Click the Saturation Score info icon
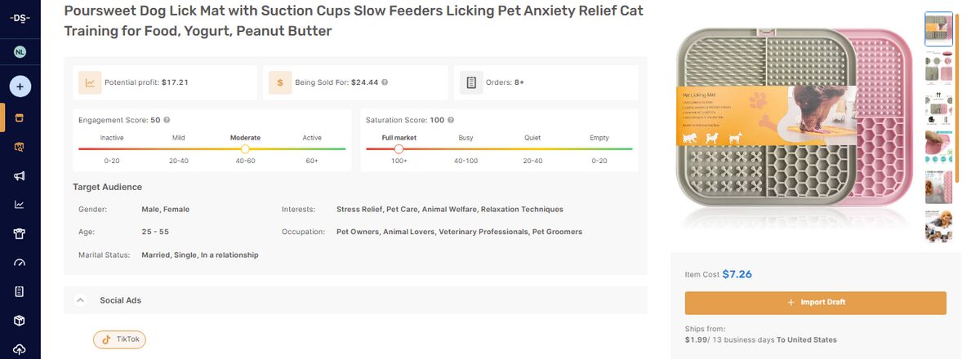The width and height of the screenshot is (980, 359). [x=451, y=120]
